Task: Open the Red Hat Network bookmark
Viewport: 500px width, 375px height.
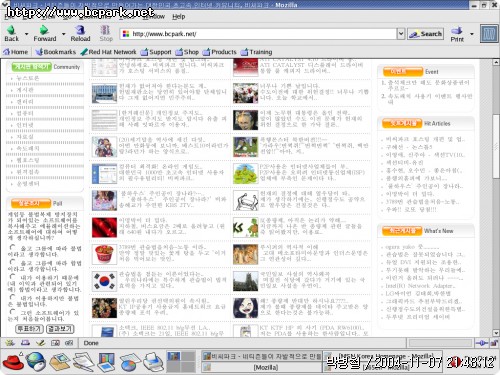Action: (x=109, y=52)
